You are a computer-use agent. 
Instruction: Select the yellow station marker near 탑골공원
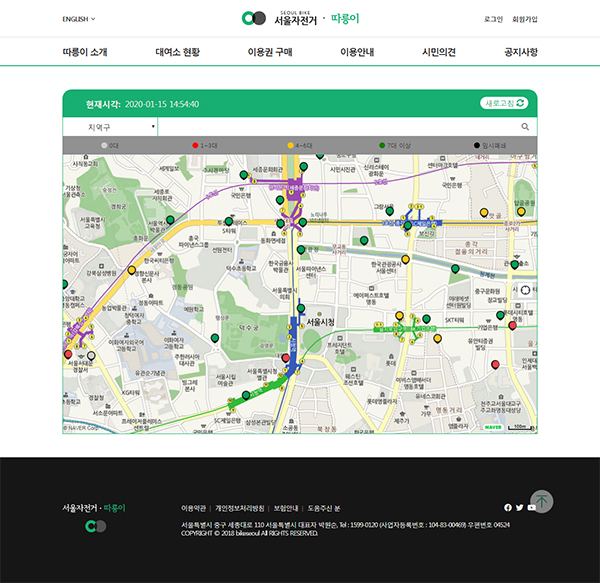[521, 212]
